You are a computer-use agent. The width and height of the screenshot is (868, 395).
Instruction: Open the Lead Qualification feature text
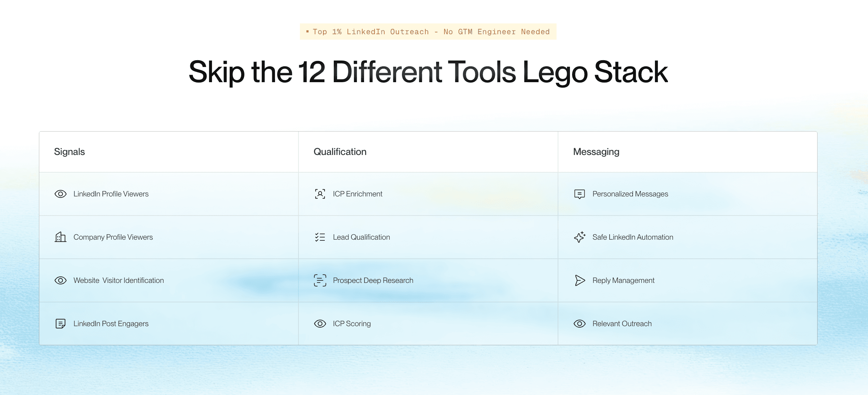[361, 237]
